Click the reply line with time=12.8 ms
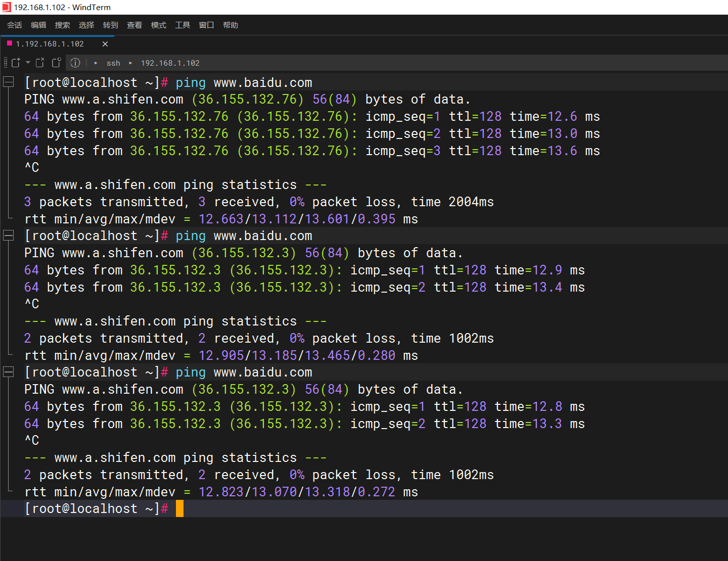The height and width of the screenshot is (561, 728). (304, 406)
